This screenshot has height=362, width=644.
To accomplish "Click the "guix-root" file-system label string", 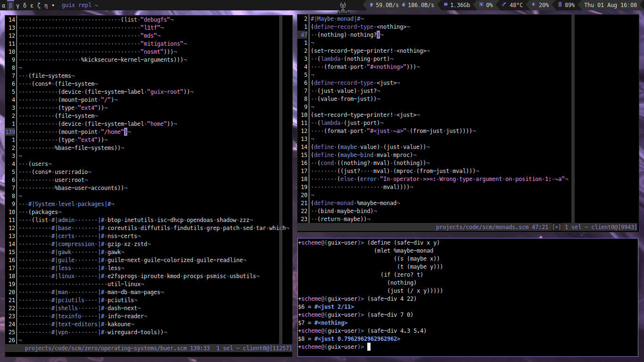I will click(x=165, y=91).
